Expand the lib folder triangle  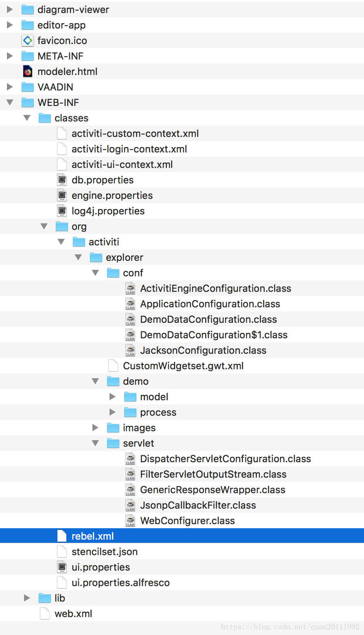(27, 598)
